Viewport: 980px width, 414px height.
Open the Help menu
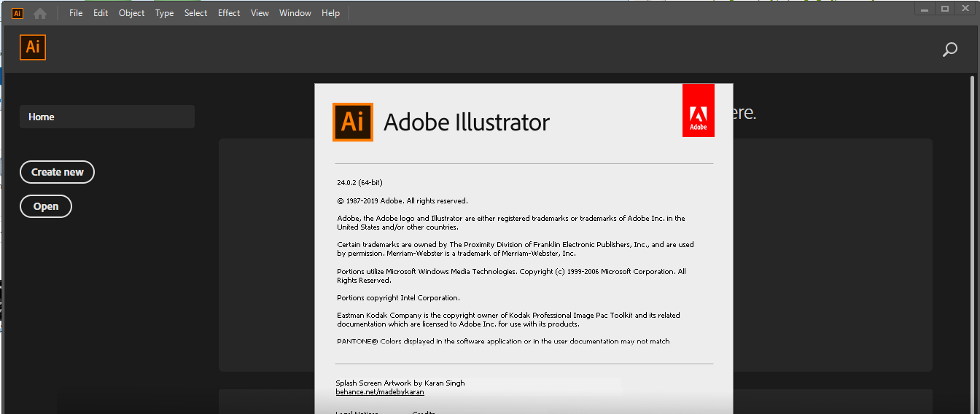[x=331, y=13]
